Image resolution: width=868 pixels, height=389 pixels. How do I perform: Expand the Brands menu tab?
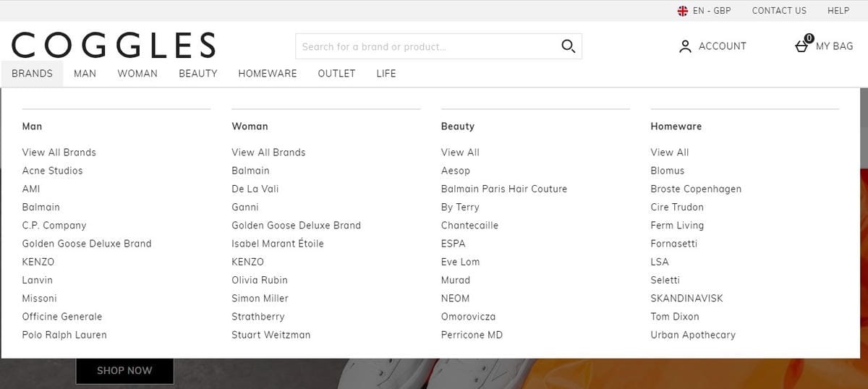(32, 73)
